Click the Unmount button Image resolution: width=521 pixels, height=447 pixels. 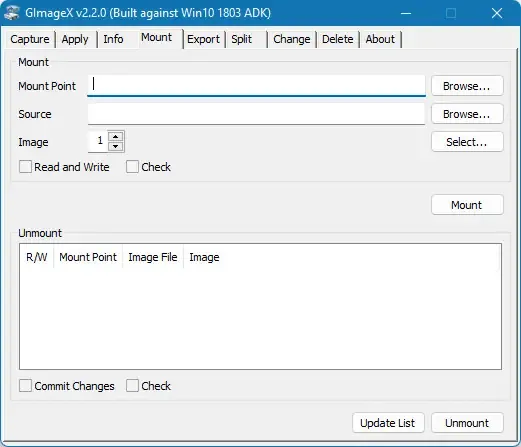[467, 423]
